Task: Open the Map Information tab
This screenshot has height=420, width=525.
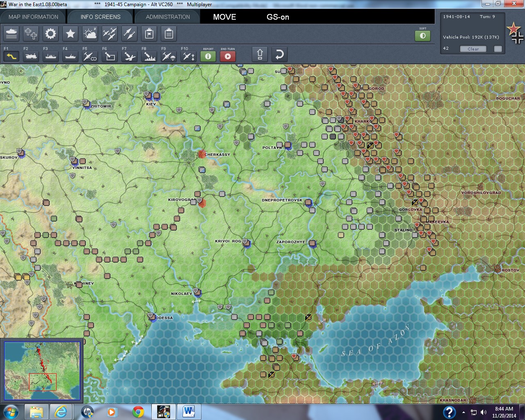Action: tap(33, 17)
